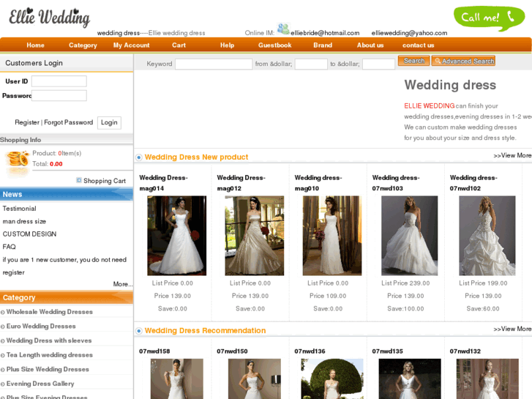Open the Cart menu item
Image resolution: width=532 pixels, height=399 pixels.
(179, 45)
